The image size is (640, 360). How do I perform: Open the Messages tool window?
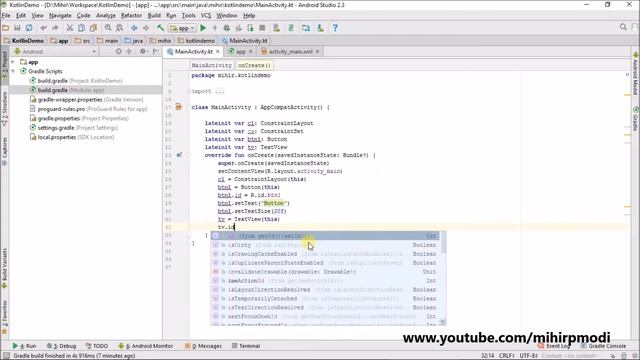(203, 346)
